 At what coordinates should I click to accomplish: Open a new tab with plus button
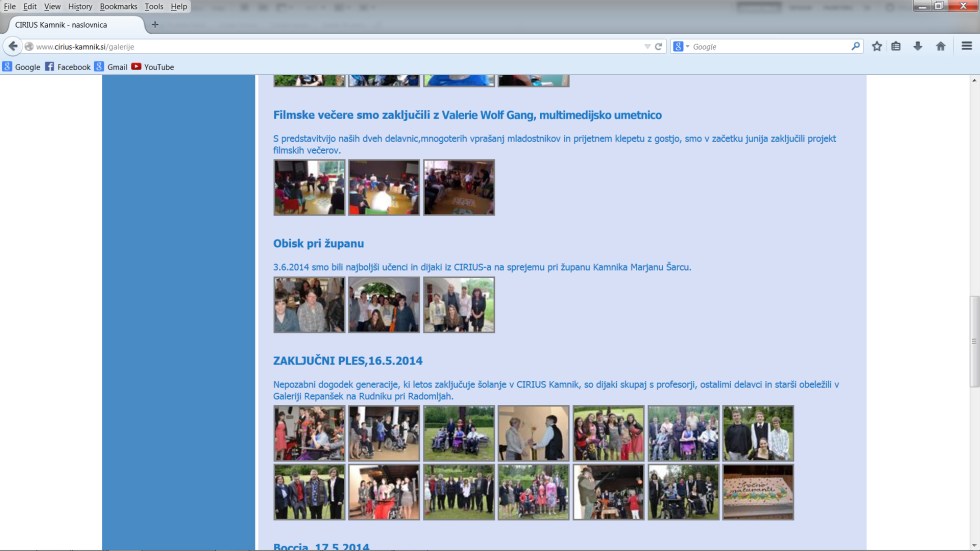(155, 24)
